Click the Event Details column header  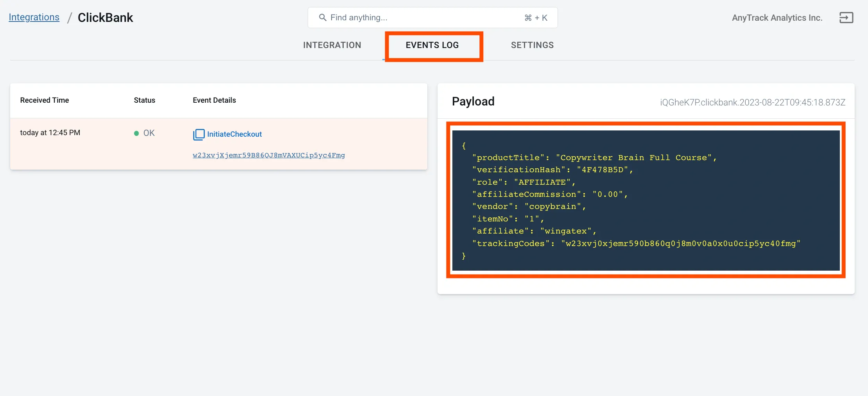214,100
